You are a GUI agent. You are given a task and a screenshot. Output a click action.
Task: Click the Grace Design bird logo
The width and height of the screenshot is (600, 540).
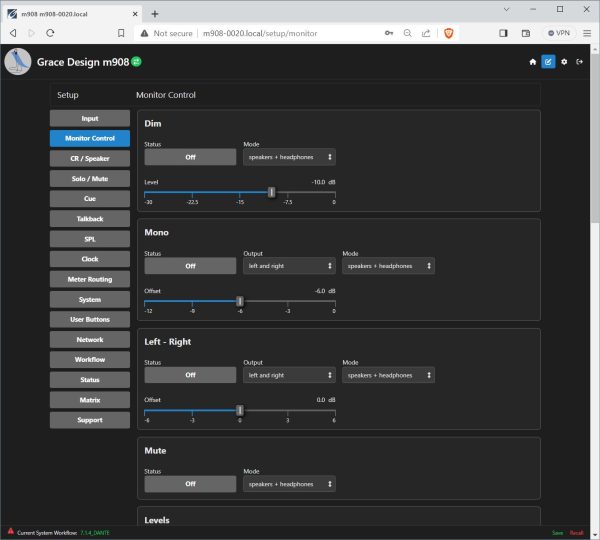pyautogui.click(x=18, y=62)
